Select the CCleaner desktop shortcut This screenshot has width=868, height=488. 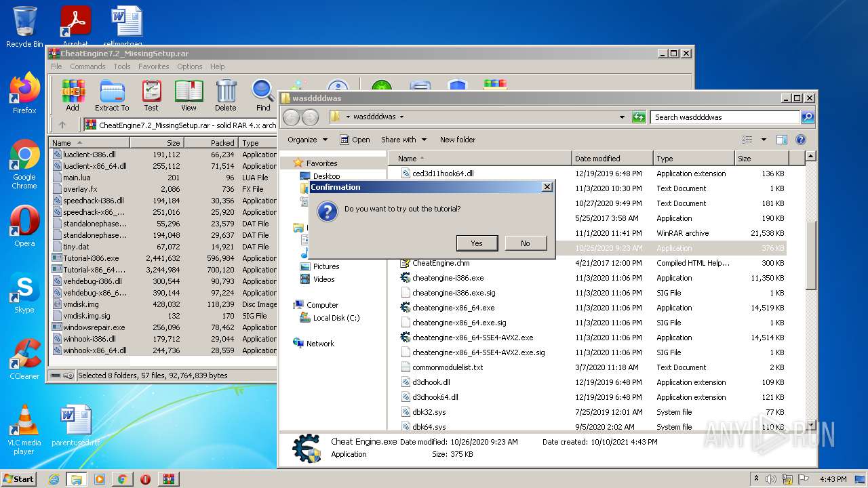tap(24, 359)
